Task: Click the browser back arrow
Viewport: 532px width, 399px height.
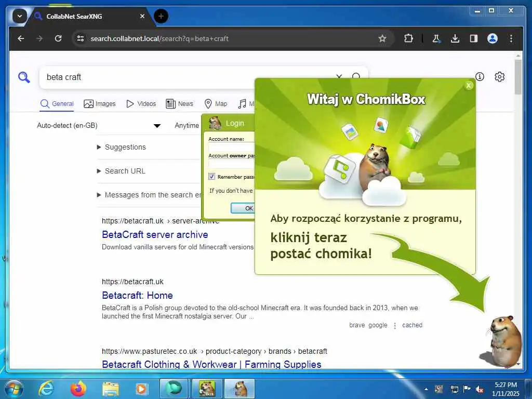Action: tap(21, 38)
